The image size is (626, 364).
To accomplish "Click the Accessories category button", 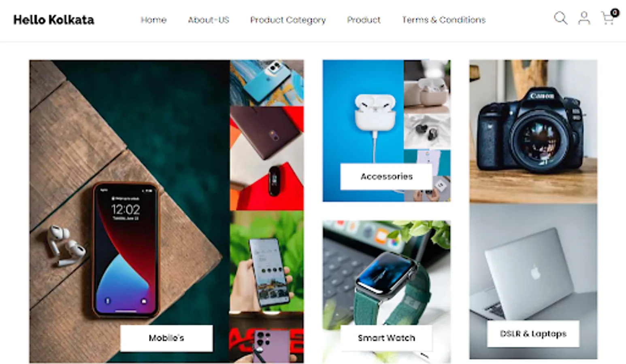I will pyautogui.click(x=386, y=176).
